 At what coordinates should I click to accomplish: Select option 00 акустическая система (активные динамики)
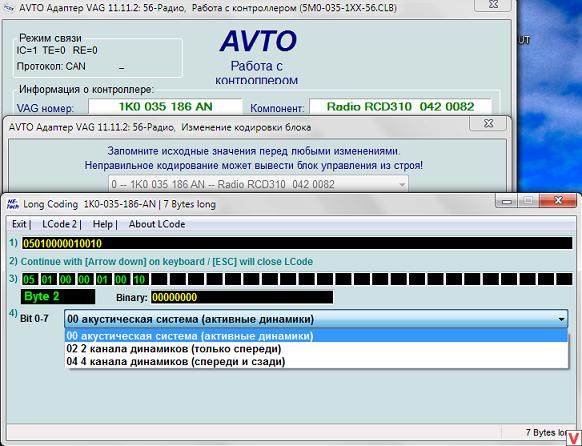point(316,336)
